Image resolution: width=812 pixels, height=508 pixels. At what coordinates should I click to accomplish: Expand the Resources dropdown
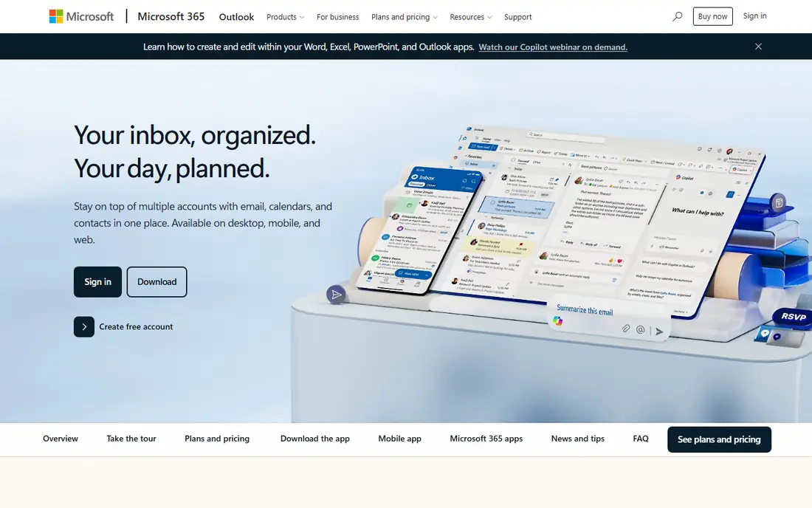coord(471,17)
